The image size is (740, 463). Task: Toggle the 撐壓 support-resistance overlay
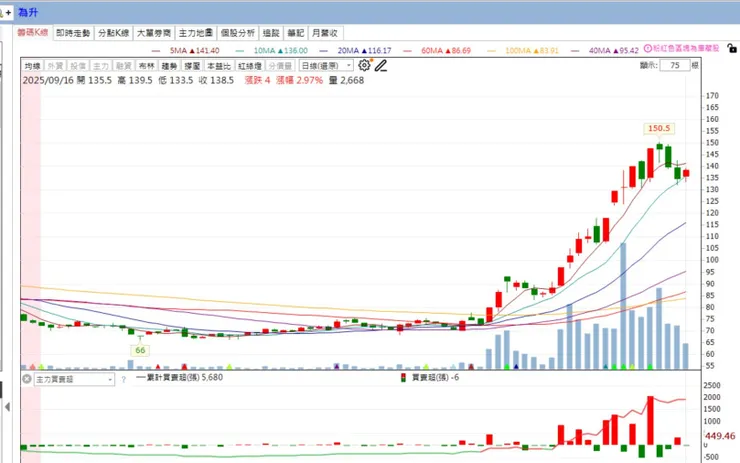click(x=193, y=66)
